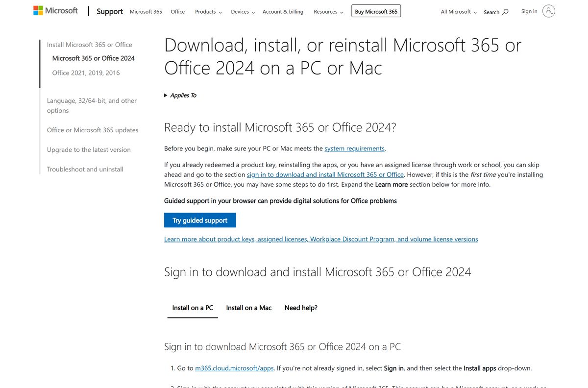Open the system requirements link

tap(354, 148)
